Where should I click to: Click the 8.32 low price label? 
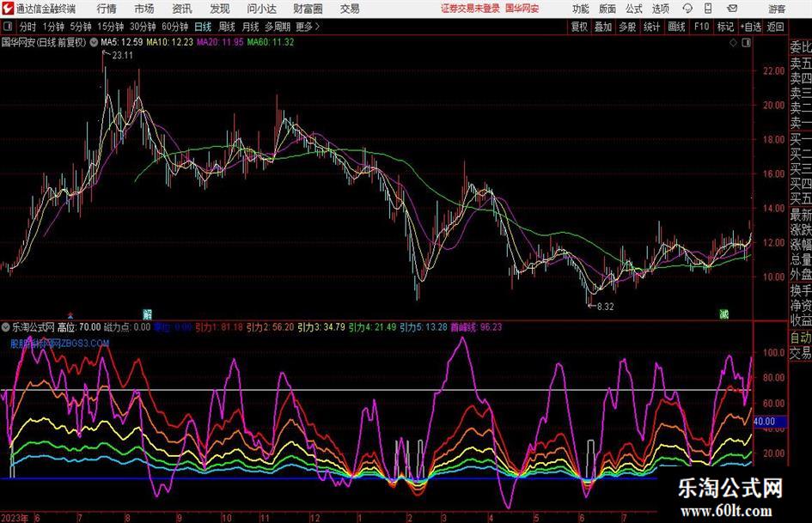click(606, 307)
